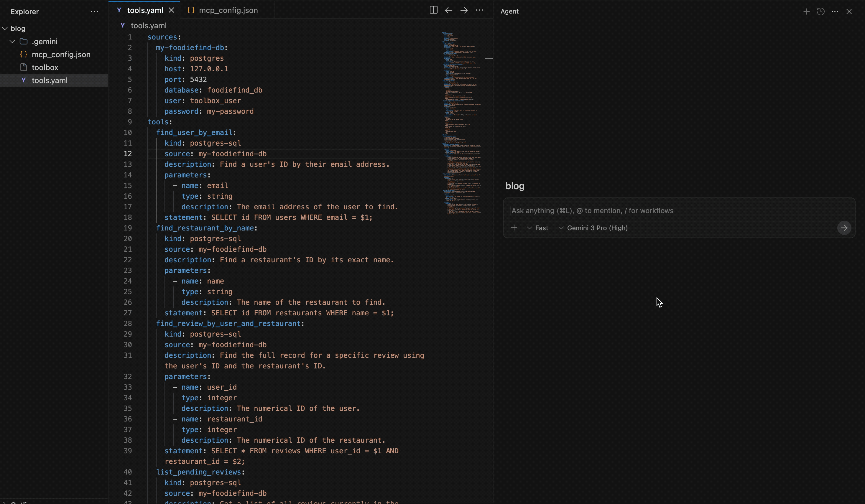865x504 pixels.
Task: Click line number 12 in gutter
Action: tap(128, 154)
